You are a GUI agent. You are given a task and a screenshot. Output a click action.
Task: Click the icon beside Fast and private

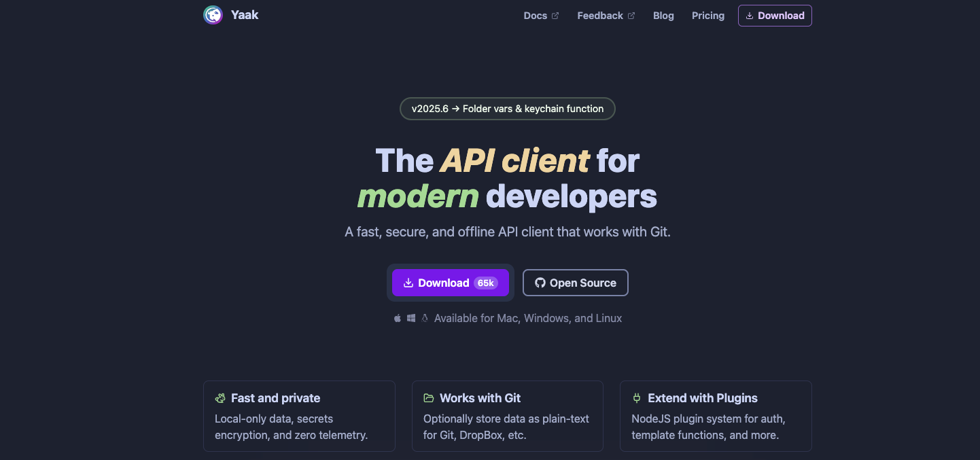[220, 398]
